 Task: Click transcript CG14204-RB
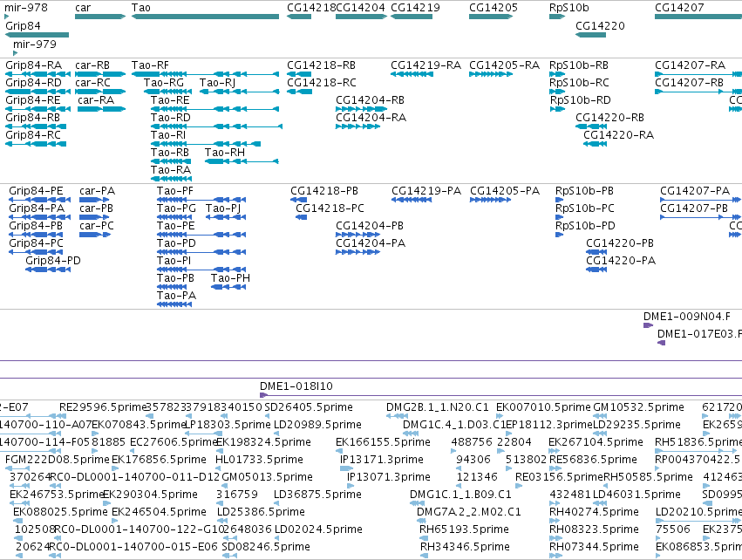pyautogui.click(x=361, y=109)
